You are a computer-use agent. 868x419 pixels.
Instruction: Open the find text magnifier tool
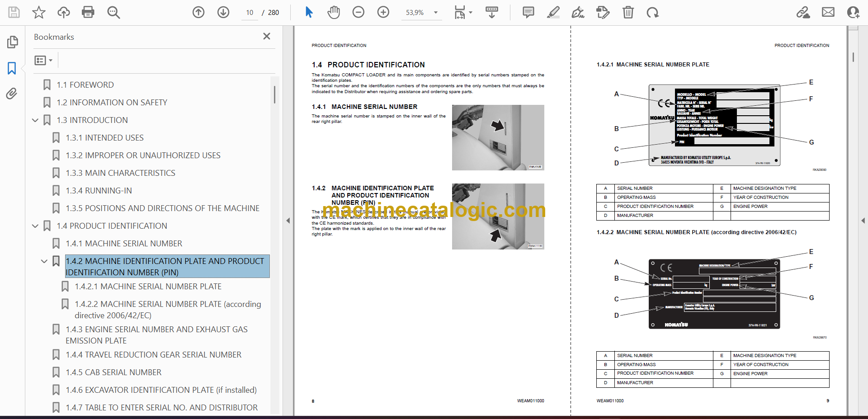coord(113,12)
